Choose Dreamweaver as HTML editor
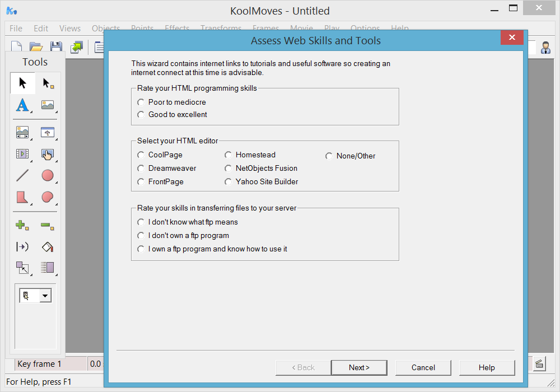560x392 pixels. 167,168
